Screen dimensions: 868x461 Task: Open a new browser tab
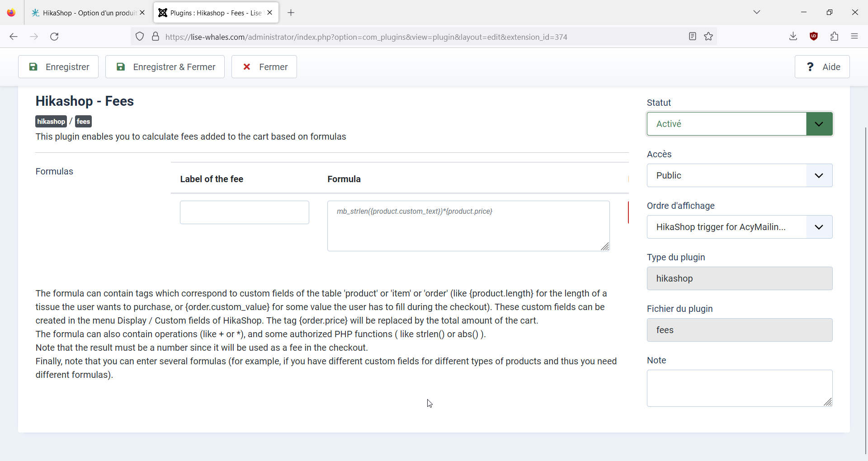click(x=291, y=13)
